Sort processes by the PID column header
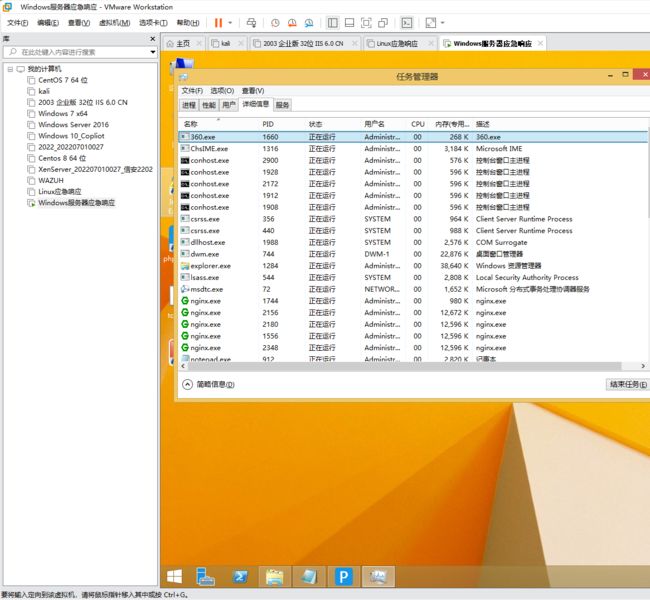Screen dimensions: 650x600 pyautogui.click(x=268, y=124)
